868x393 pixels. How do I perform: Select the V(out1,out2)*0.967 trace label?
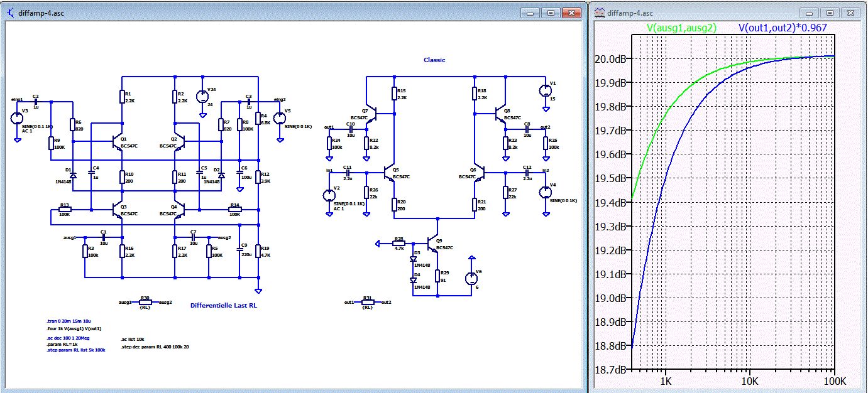coord(783,28)
